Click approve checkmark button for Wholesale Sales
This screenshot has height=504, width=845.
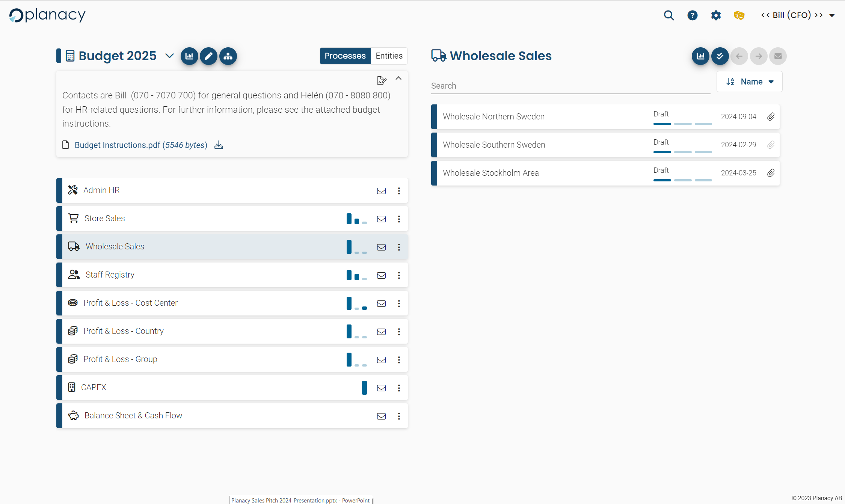pyautogui.click(x=720, y=56)
